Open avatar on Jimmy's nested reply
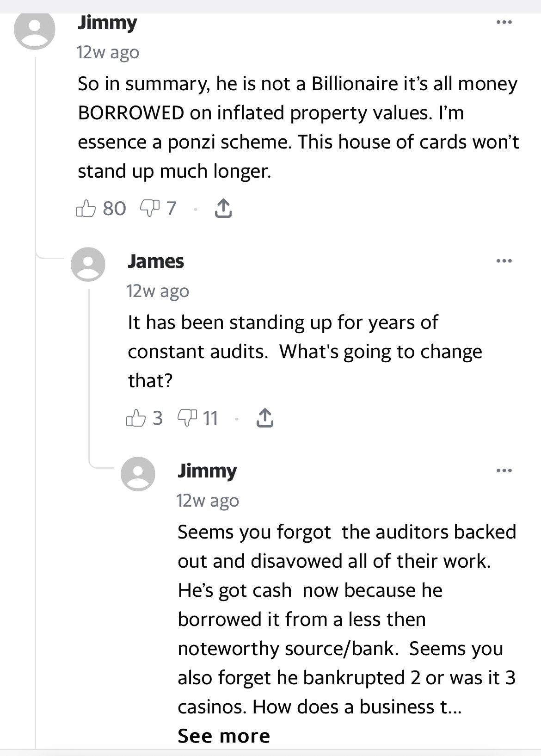This screenshot has width=541, height=756. coord(138,474)
